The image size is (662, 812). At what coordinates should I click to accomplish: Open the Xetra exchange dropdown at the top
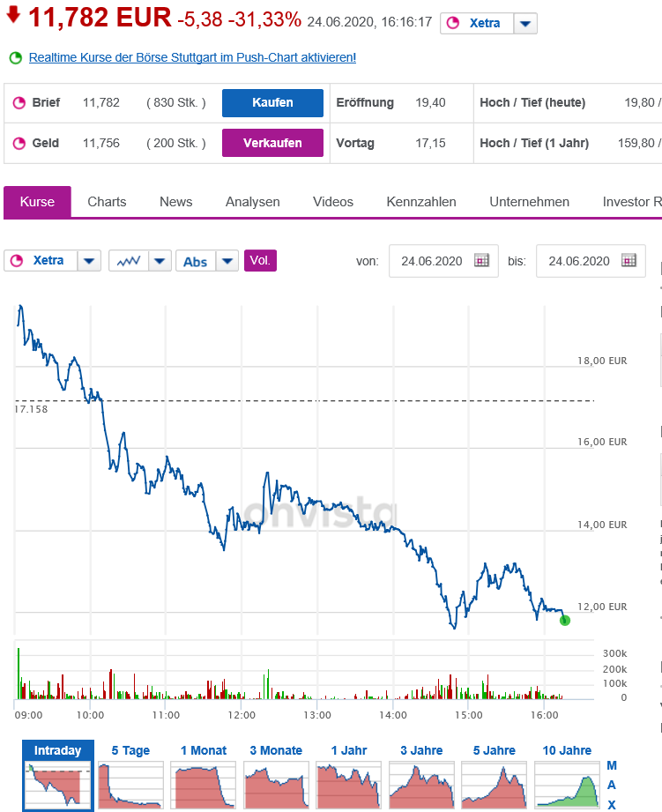(x=525, y=23)
